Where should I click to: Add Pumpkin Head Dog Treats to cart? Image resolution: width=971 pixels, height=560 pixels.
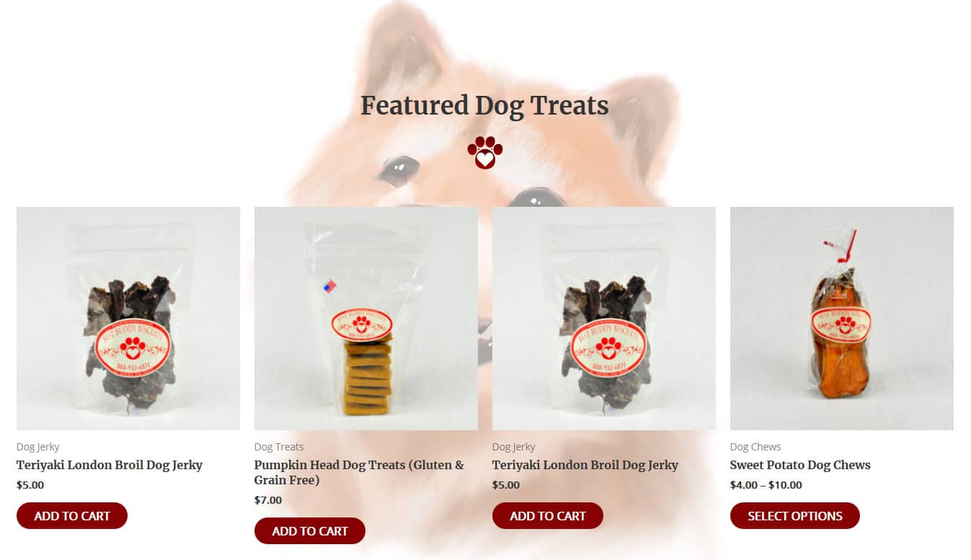310,531
